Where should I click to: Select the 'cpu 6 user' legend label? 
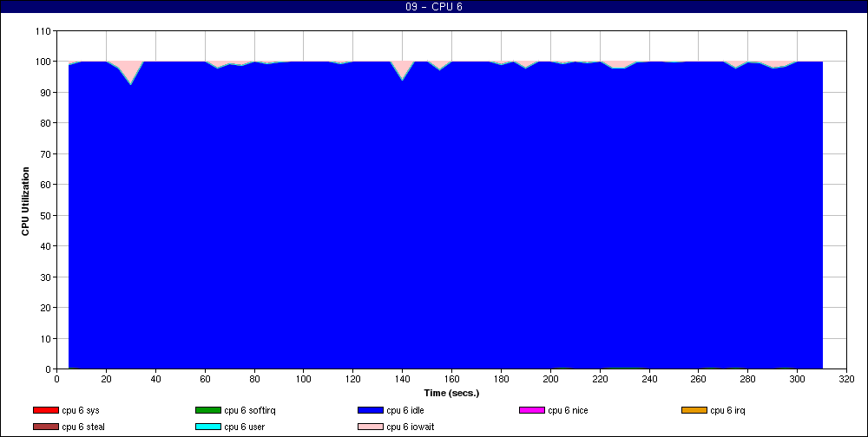[x=245, y=427]
